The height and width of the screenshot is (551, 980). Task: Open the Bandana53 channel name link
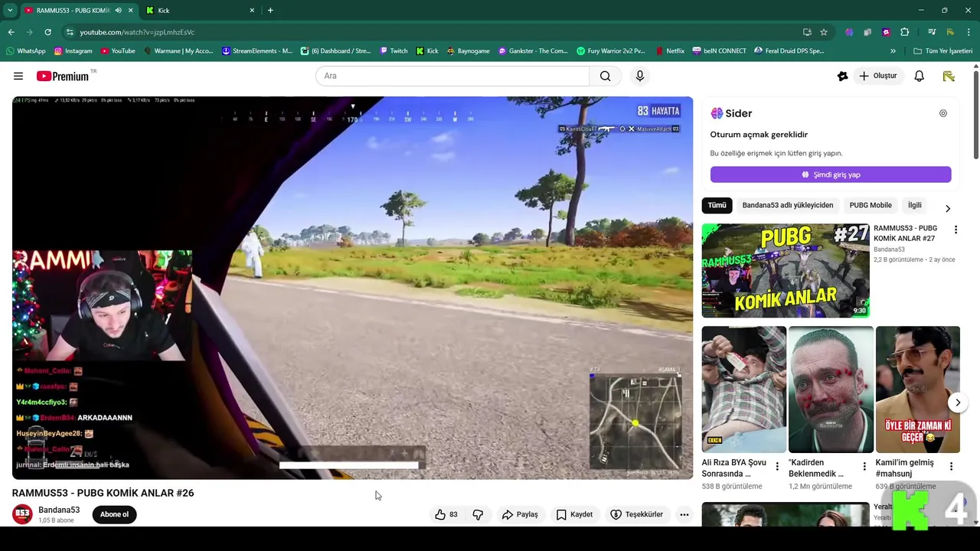click(59, 510)
